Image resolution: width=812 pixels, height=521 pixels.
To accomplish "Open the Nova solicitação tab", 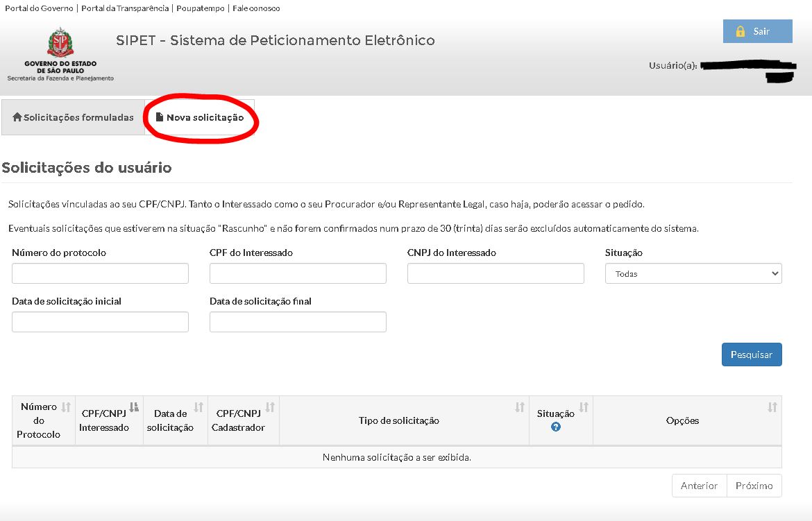I will click(200, 117).
